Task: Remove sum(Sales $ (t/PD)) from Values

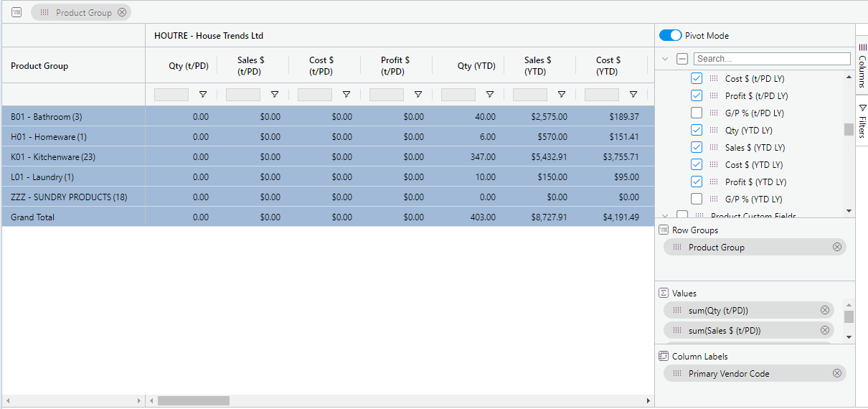Action: point(825,331)
